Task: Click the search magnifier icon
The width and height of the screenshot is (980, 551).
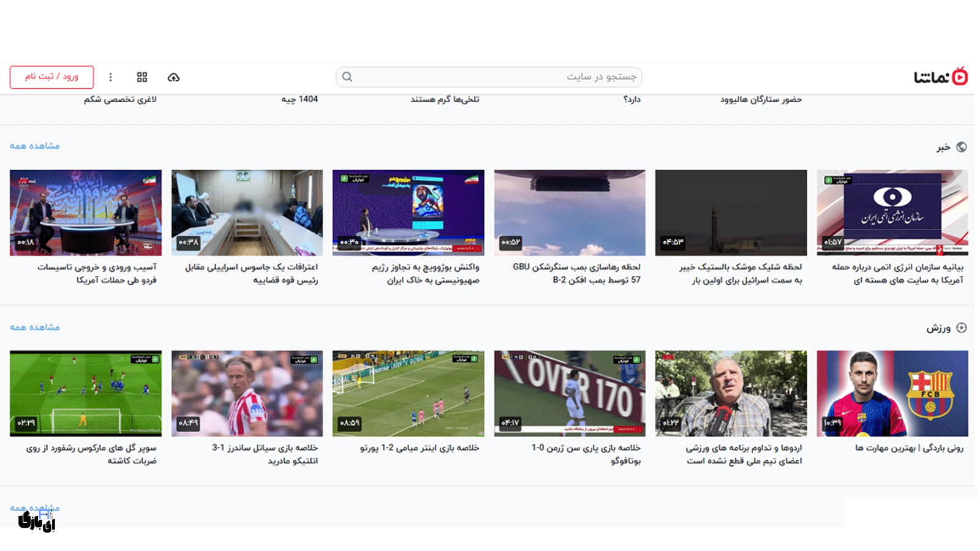Action: pos(347,77)
